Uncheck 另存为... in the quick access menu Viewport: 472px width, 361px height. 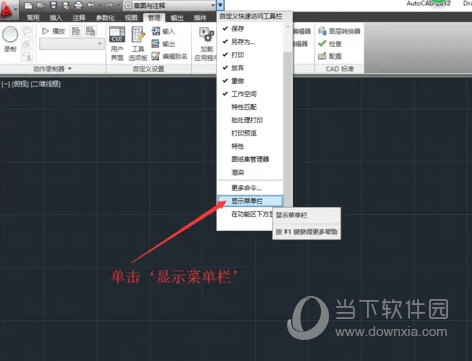click(250, 42)
